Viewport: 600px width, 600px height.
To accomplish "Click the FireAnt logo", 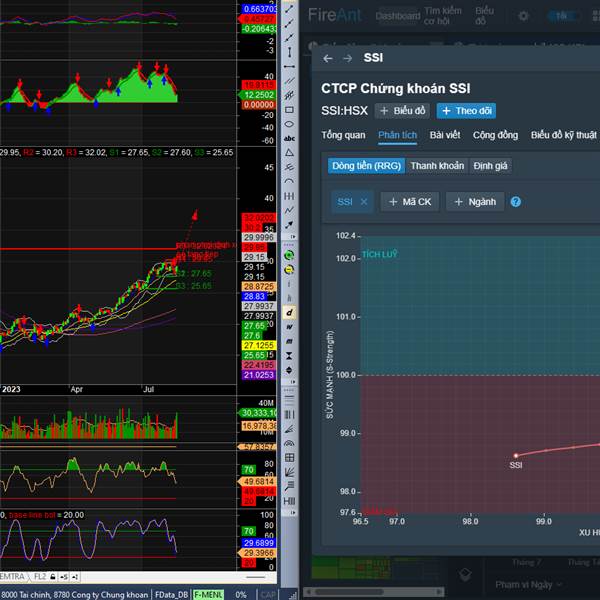I will pos(334,15).
